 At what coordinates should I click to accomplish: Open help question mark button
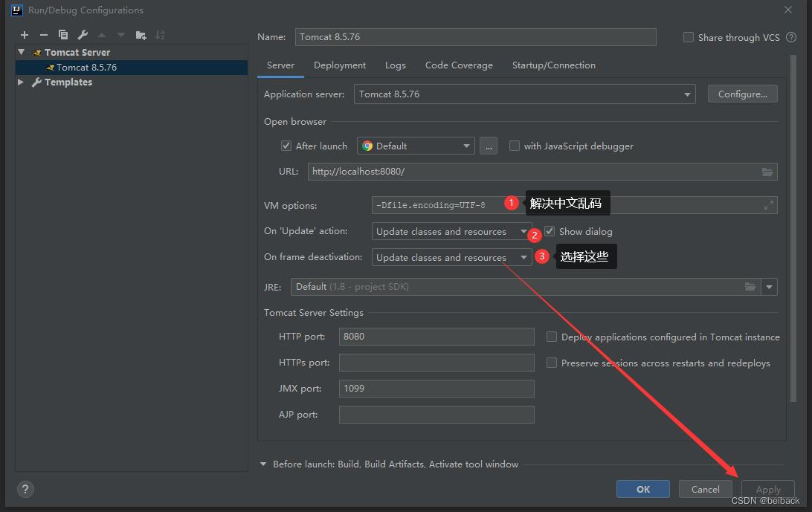(25, 489)
